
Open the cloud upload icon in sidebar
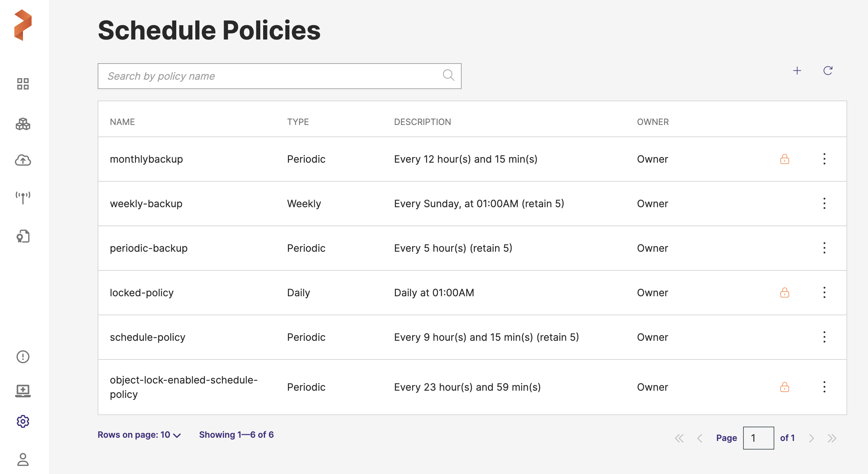(23, 160)
